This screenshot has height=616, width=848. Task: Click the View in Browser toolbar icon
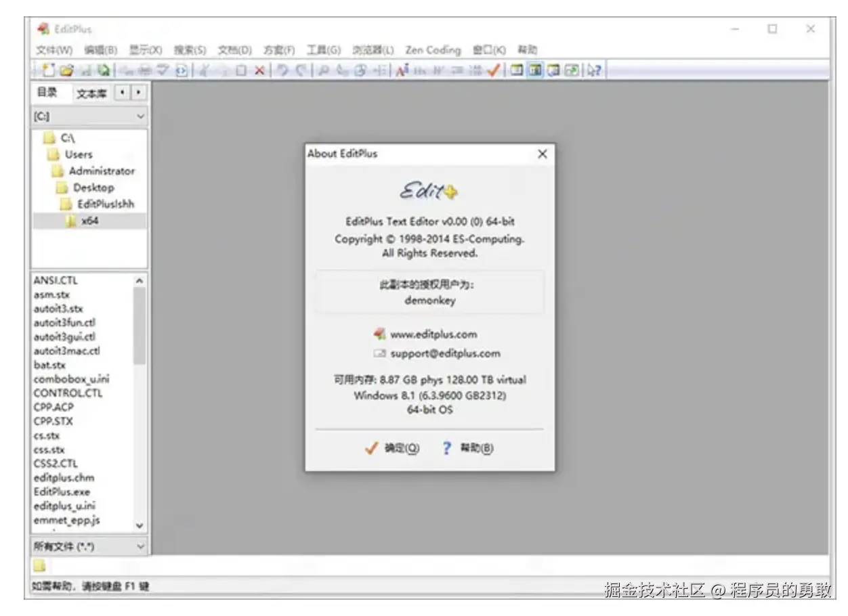point(180,70)
